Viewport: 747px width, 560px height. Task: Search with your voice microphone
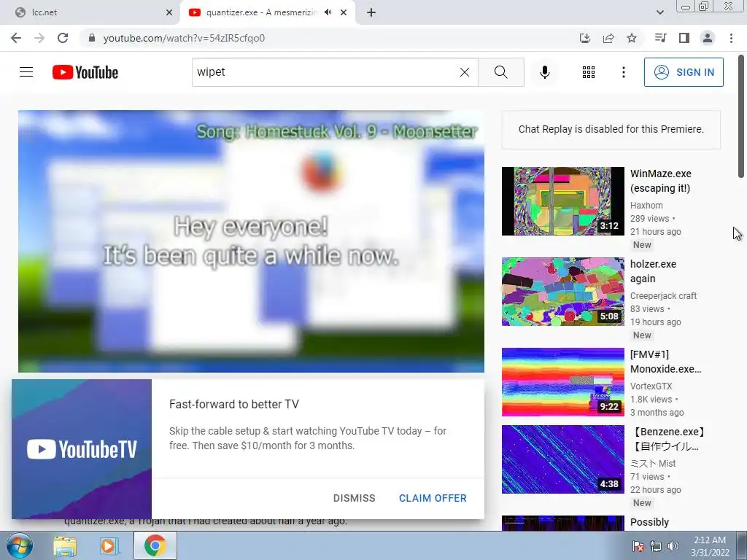click(x=545, y=72)
